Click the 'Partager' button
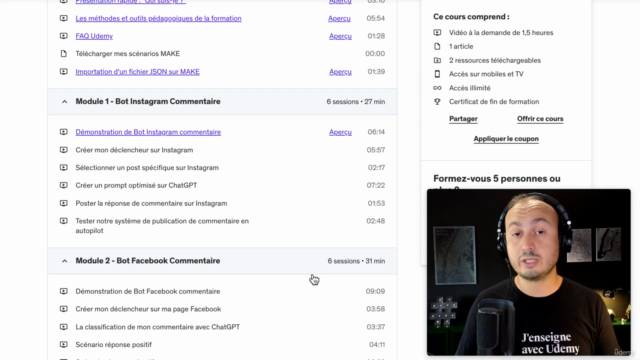Image resolution: width=640 pixels, height=360 pixels. [463, 119]
